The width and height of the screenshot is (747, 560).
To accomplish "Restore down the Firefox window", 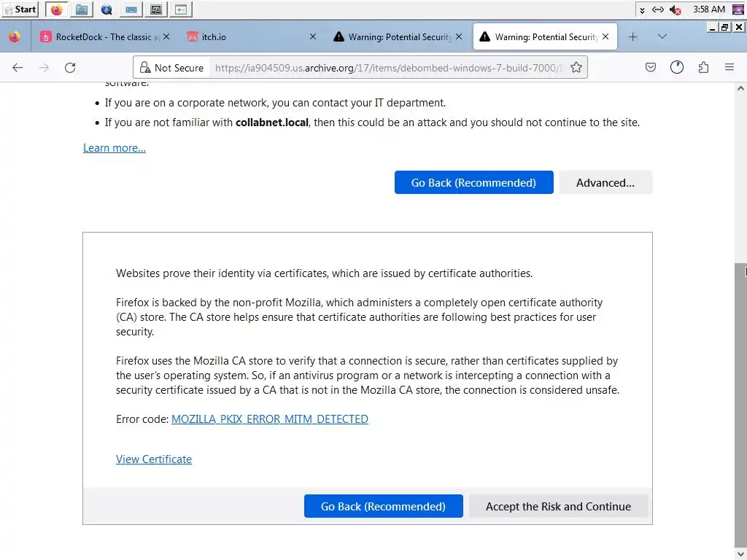I will tap(724, 27).
